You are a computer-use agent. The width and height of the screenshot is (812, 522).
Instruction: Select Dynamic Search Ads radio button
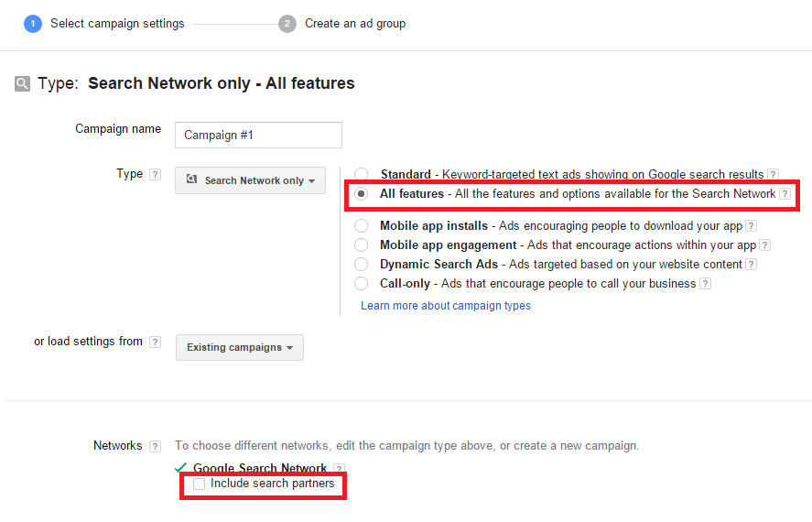pos(362,265)
